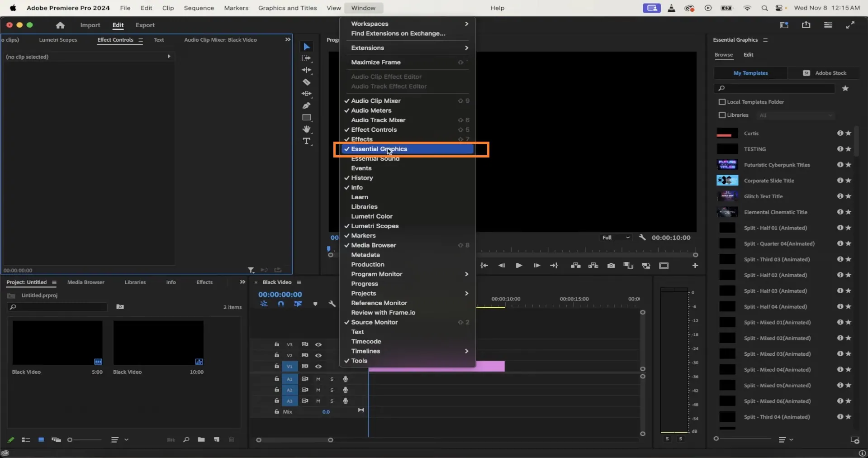Open the button editor plus icon

(695, 266)
